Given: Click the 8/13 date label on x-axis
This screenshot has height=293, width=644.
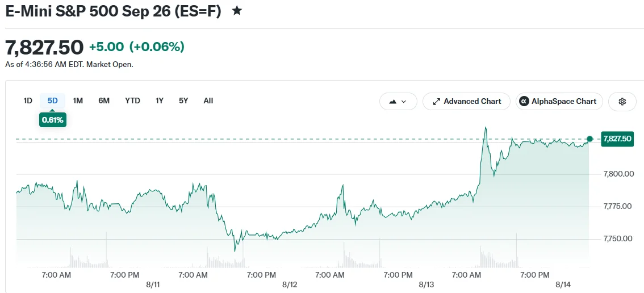Looking at the screenshot, I should pos(426,285).
